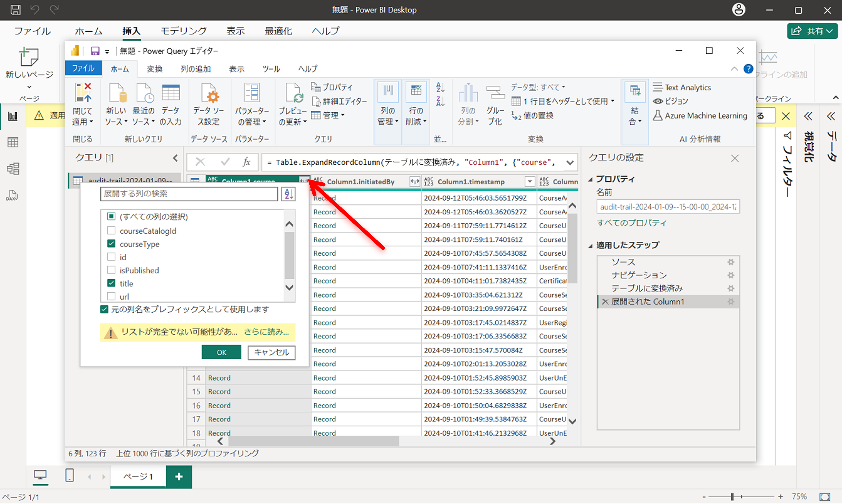Screen dimensions: 842x504
Task: Check the isPublished checkbox
Action: pos(111,270)
